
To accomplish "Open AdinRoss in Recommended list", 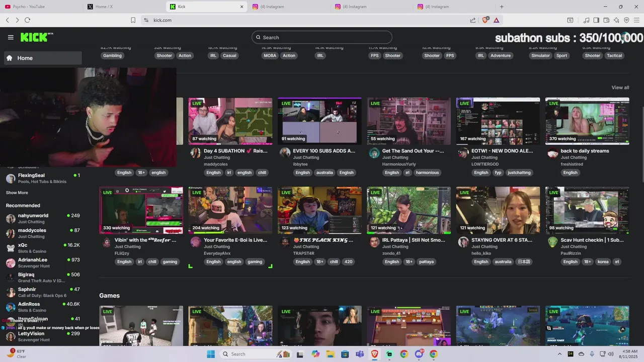I will coord(43,307).
